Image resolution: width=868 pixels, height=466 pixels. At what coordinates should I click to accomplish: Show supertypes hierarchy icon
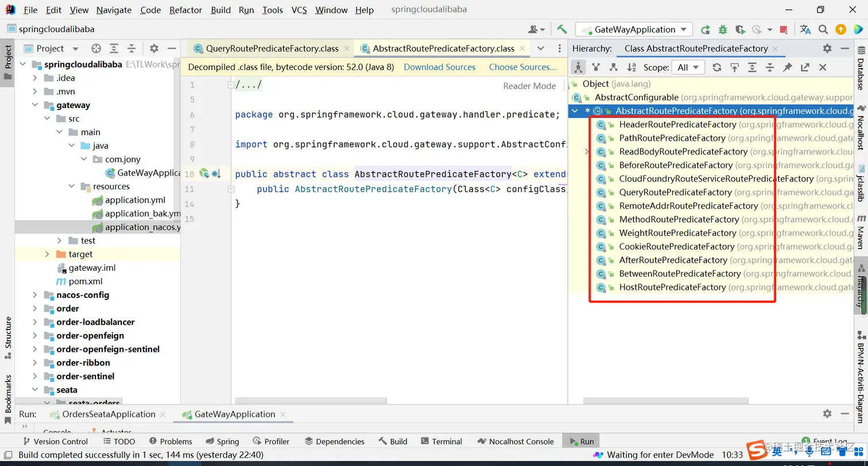(x=596, y=67)
